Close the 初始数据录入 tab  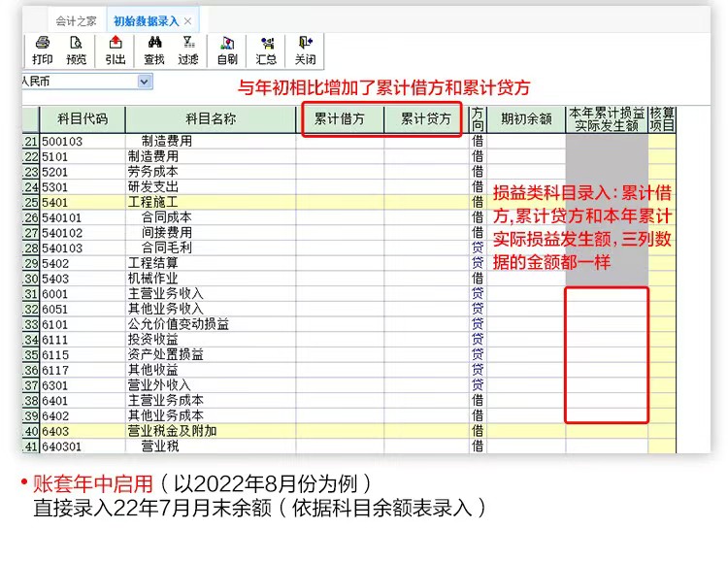(187, 20)
